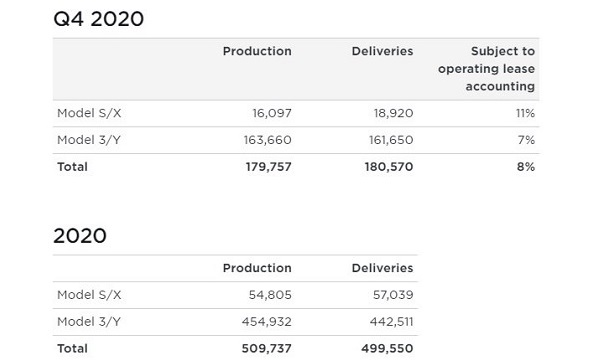Select annual total production 509,737
Viewport: 599px width, 363px height.
267,348
